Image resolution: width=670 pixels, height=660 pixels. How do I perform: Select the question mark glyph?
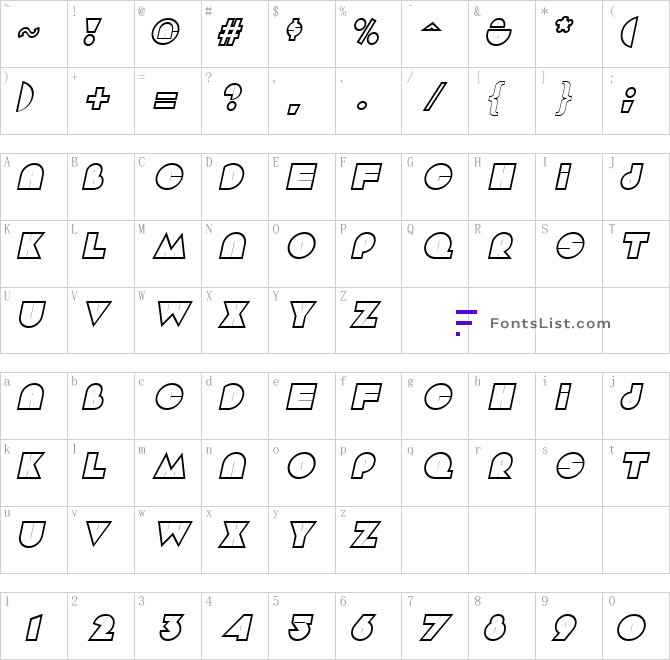point(233,97)
